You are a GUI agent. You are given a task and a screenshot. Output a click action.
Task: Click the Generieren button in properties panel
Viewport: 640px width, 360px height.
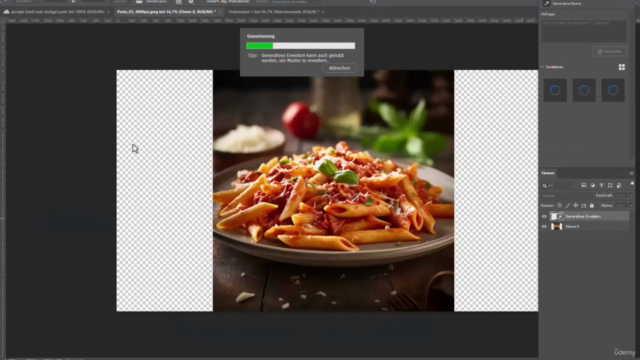pyautogui.click(x=610, y=51)
